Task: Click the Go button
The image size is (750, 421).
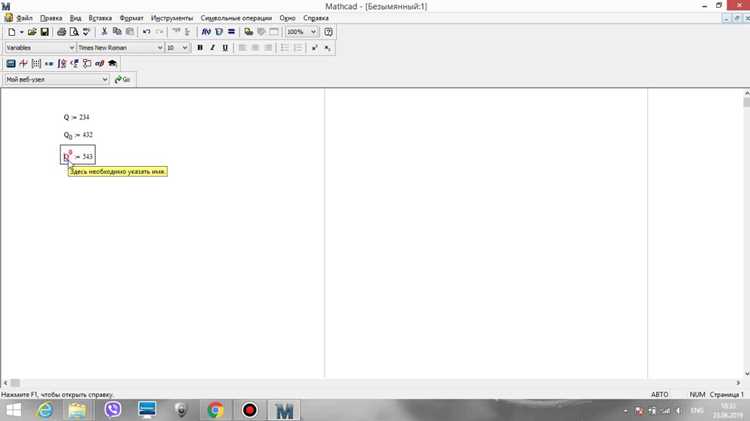Action: click(123, 79)
